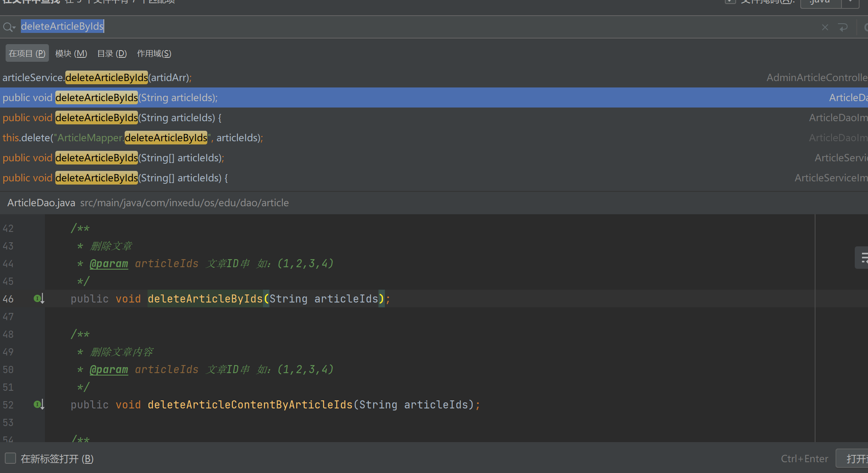Click line number 42 in the gutter
This screenshot has width=868, height=473.
click(8, 228)
